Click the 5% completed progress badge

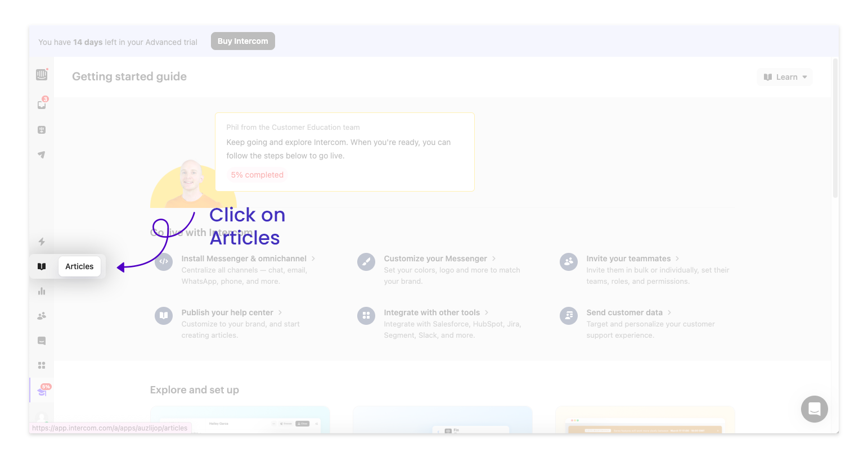(x=257, y=175)
